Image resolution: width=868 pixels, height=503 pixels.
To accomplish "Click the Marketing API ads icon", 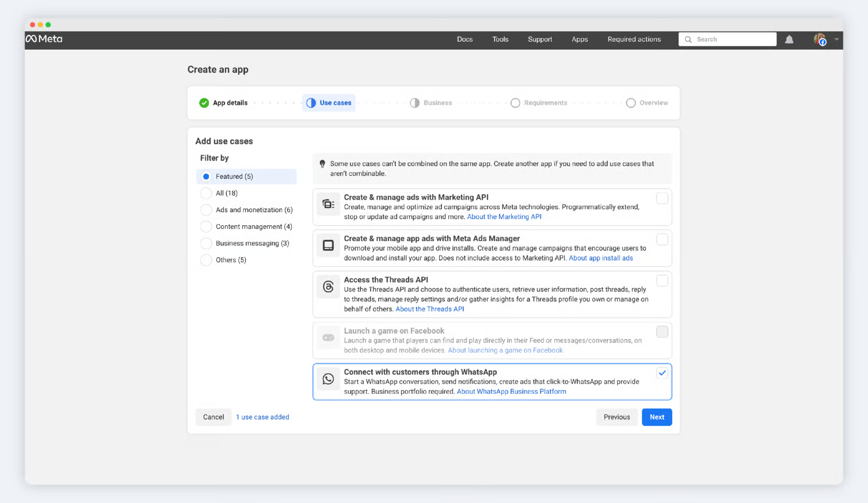I will tap(328, 204).
